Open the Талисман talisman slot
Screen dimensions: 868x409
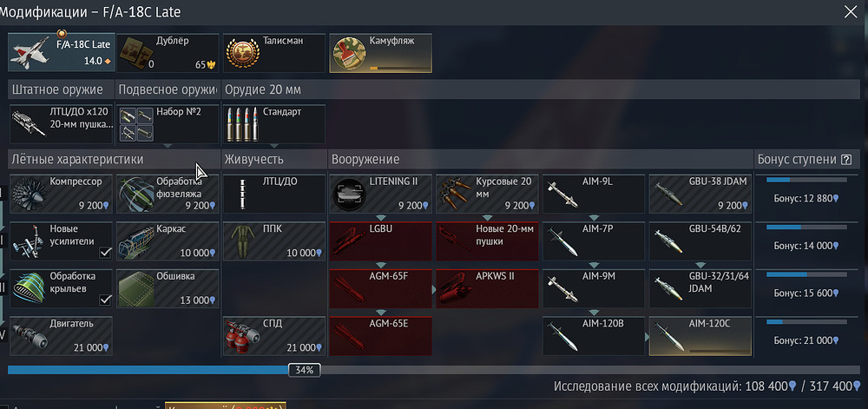tap(274, 53)
